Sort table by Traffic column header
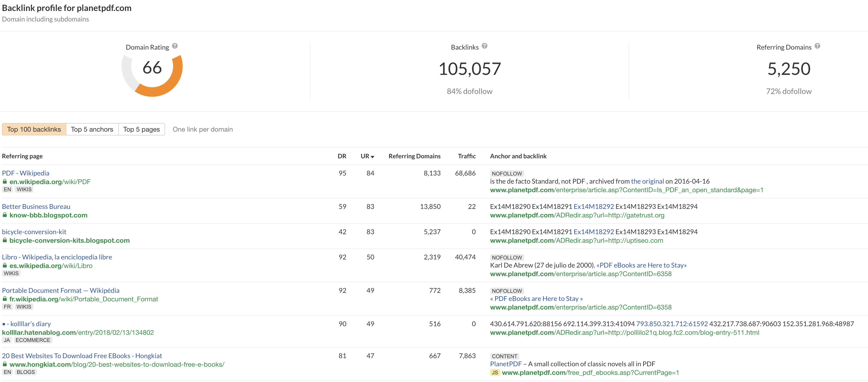Viewport: 868px width, 382px height. tap(466, 156)
